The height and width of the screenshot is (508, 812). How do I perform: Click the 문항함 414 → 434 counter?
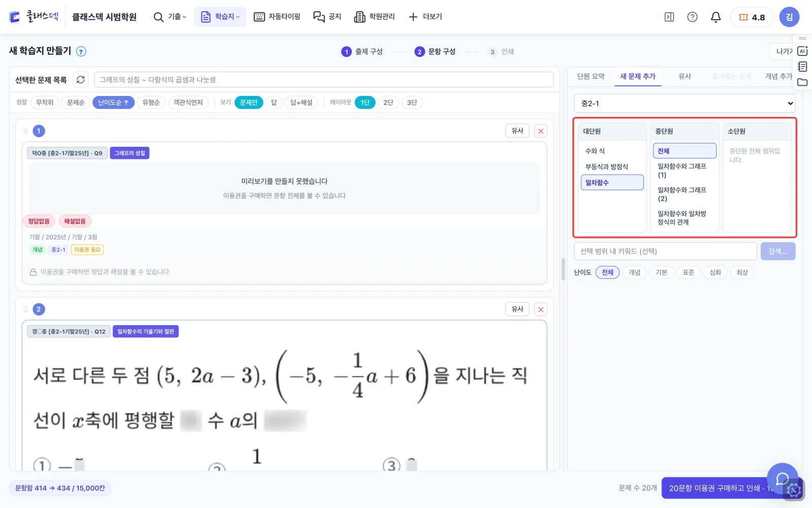click(x=60, y=489)
